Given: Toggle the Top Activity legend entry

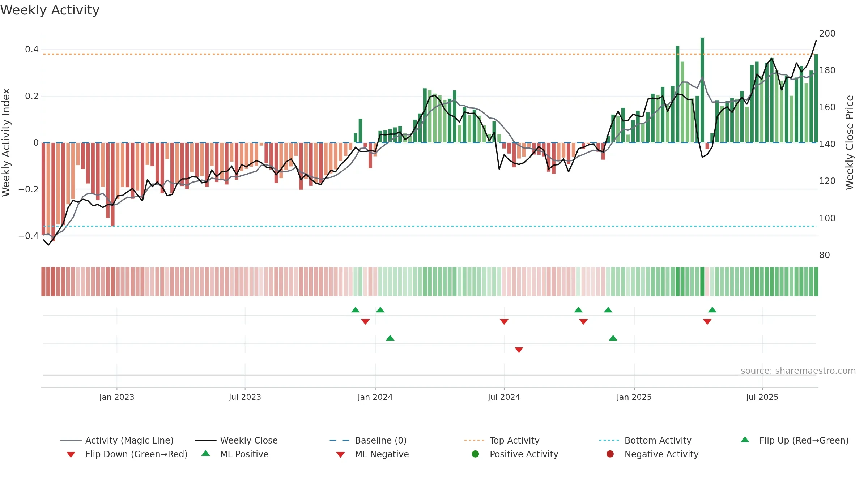Looking at the screenshot, I should click(x=502, y=440).
